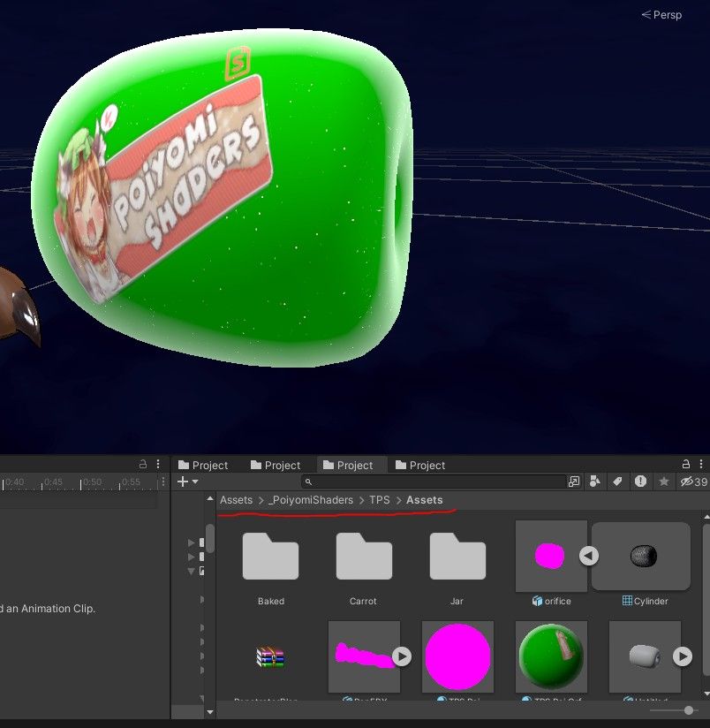Jump to the 0:50 timeline marker
This screenshot has height=728, width=710.
(93, 482)
